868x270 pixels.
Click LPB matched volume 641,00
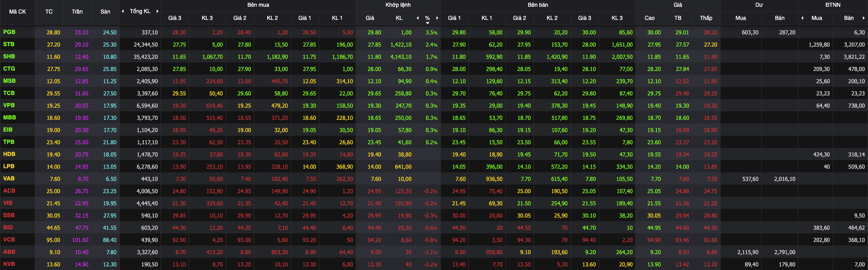click(x=403, y=167)
